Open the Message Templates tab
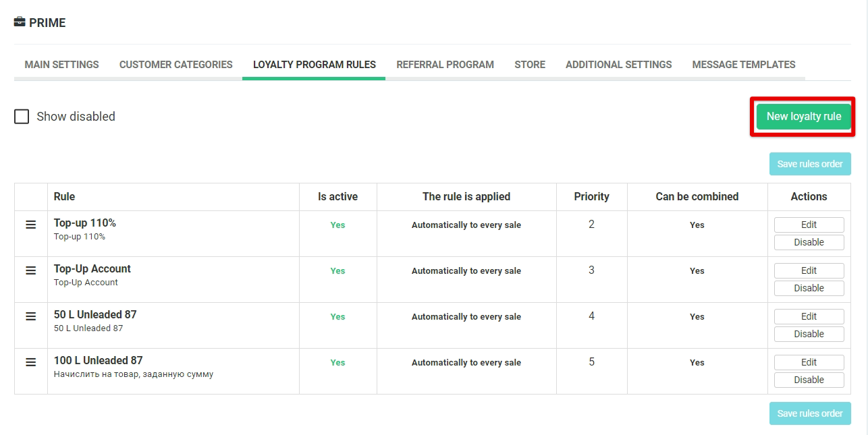This screenshot has height=435, width=868. pos(743,65)
